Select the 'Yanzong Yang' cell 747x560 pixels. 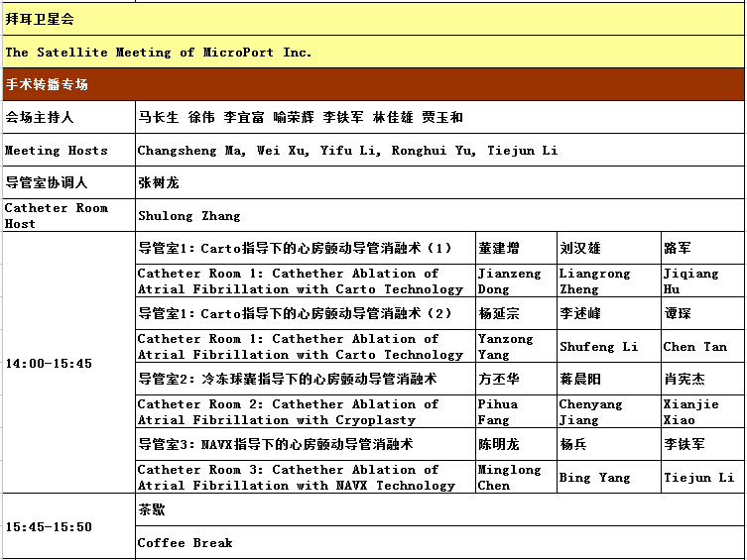(517, 346)
